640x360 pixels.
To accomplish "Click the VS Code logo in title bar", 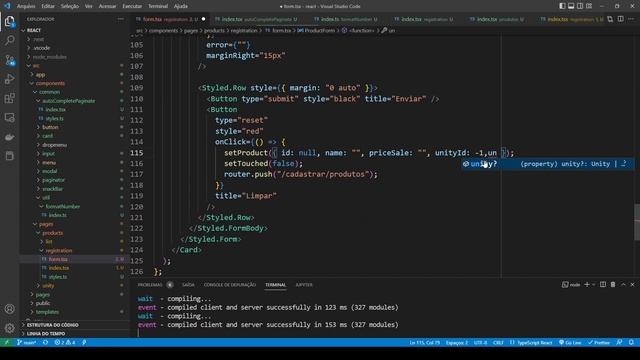I will coord(7,6).
